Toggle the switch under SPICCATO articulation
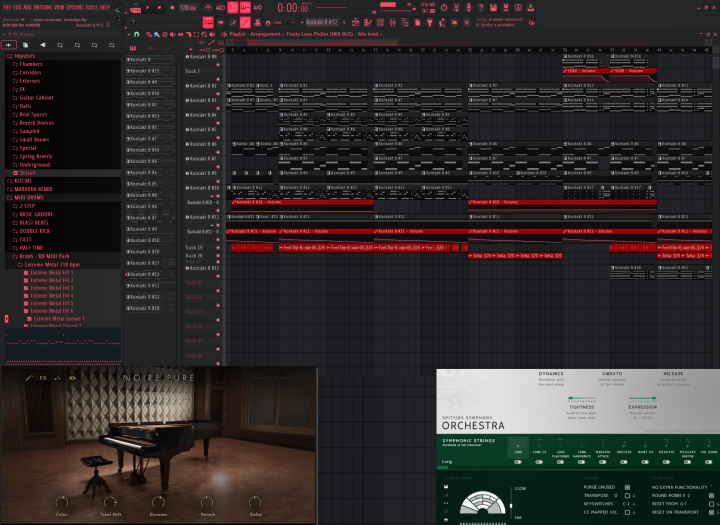Viewport: 720px width, 525px height. click(624, 462)
